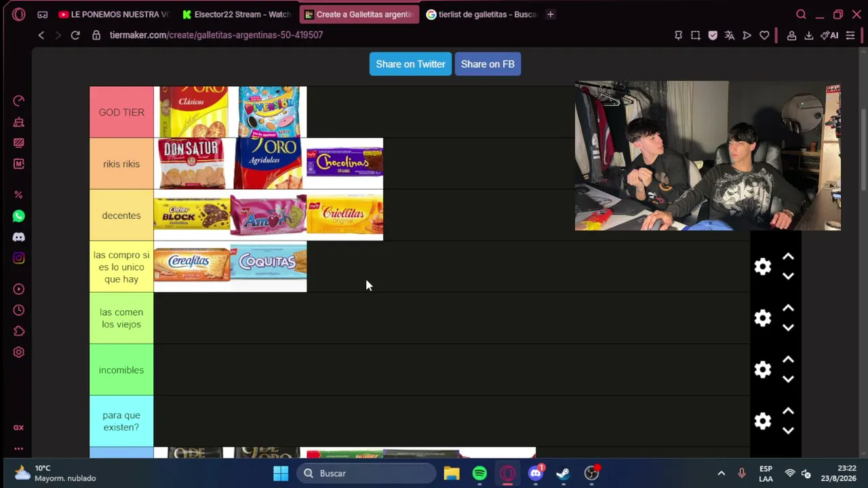Open settings gear for 'las compro si es lo unico que hay' row
Viewport: 868px width, 488px height.
coord(763,266)
